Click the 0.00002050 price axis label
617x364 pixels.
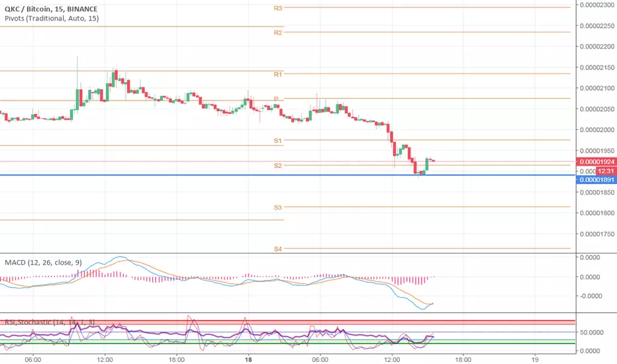pos(597,109)
